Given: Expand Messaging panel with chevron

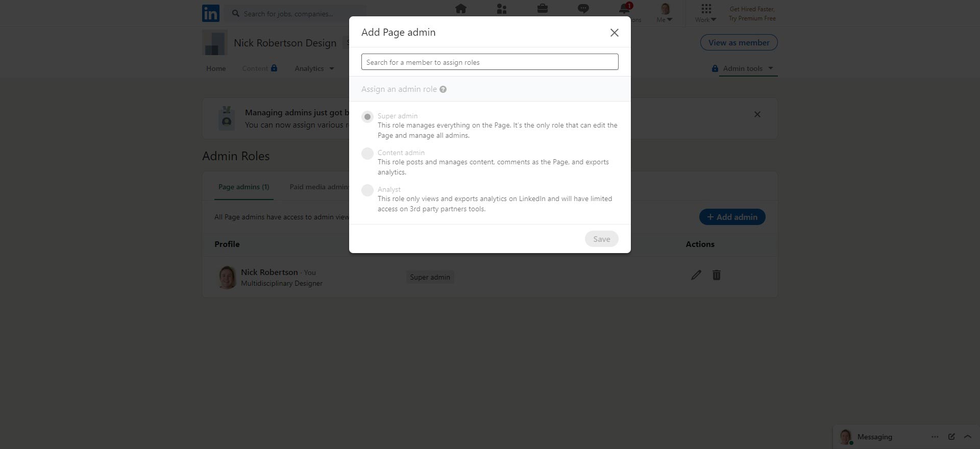Looking at the screenshot, I should 967,437.
